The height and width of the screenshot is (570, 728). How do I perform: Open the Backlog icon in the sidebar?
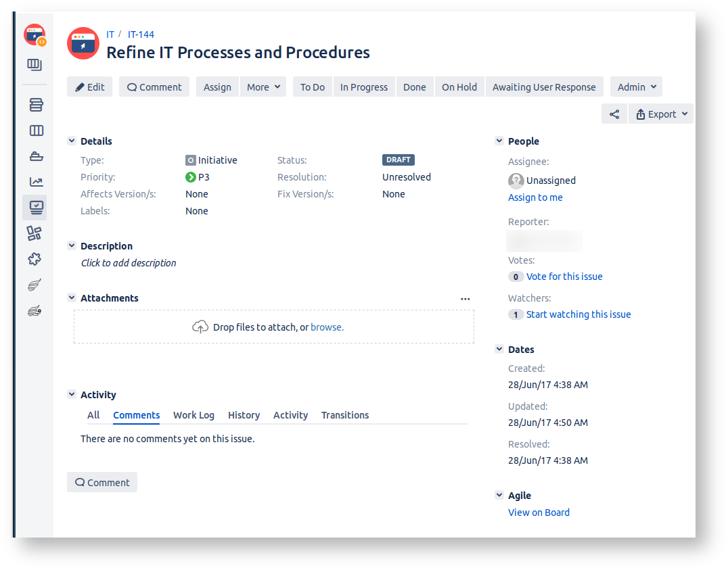pos(35,105)
